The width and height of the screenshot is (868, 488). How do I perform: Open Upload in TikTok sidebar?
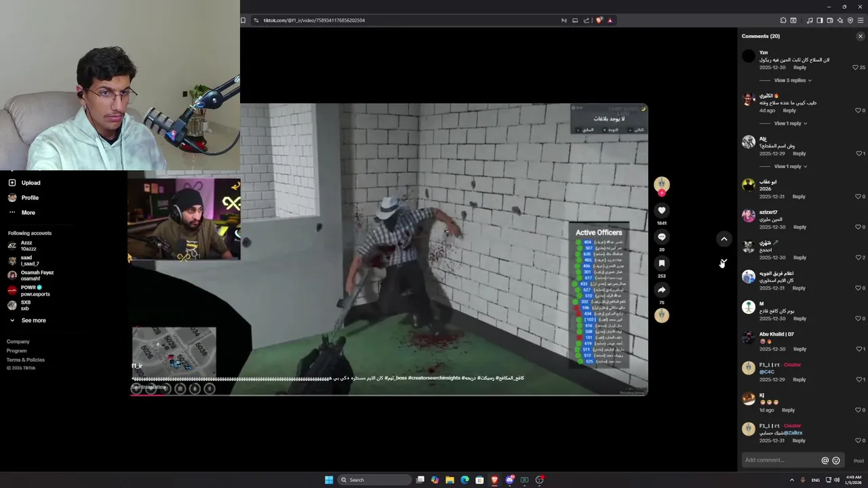click(x=24, y=183)
